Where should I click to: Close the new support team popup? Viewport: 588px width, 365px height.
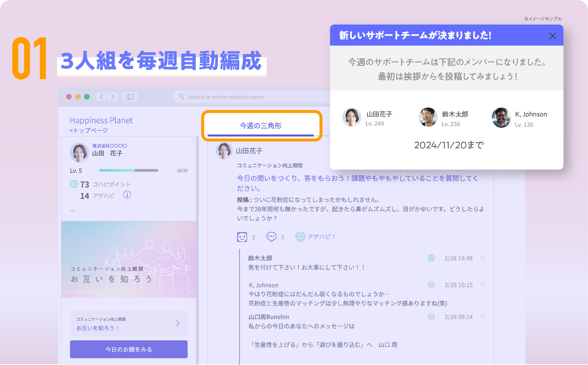552,36
